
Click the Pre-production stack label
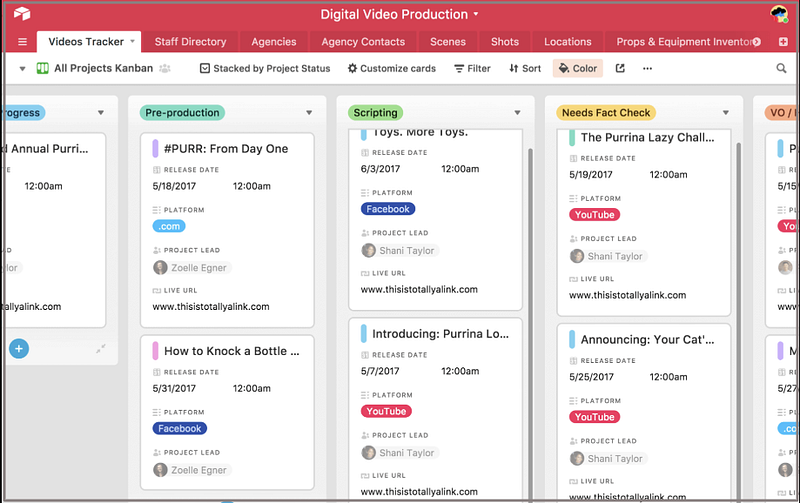[182, 113]
